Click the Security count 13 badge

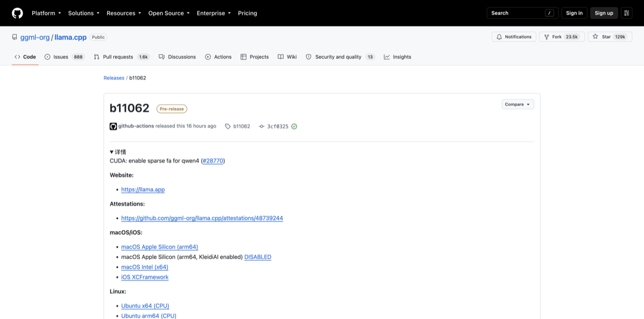point(370,57)
